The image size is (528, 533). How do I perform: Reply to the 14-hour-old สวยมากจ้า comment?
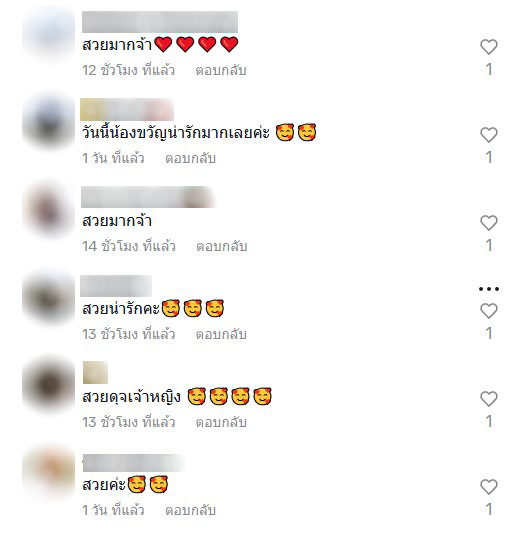(x=222, y=246)
